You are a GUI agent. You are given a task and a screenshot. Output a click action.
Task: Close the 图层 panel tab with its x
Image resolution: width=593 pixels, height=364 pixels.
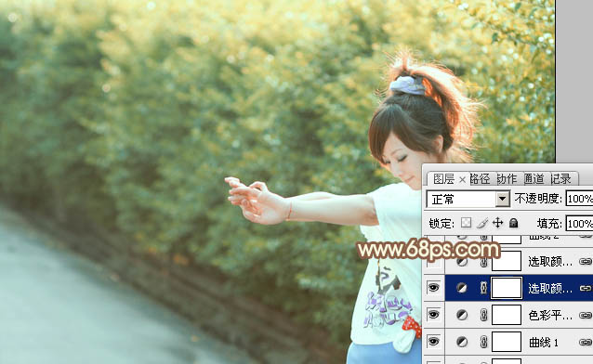coord(462,180)
